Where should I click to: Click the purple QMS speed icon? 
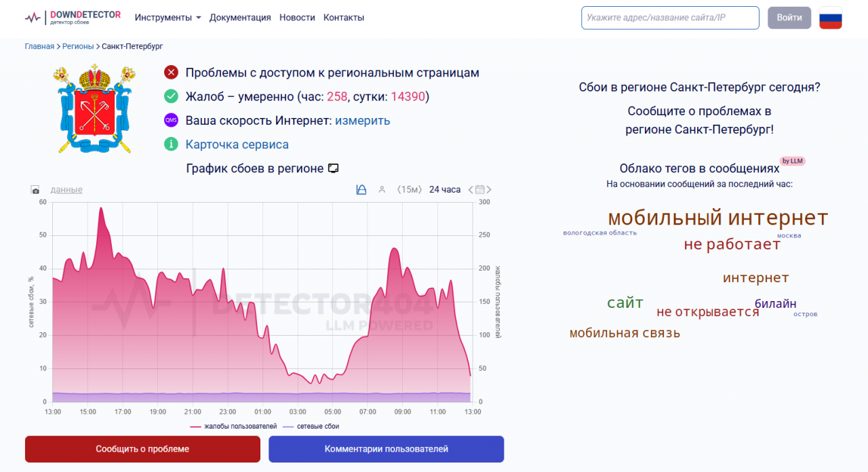pos(171,121)
